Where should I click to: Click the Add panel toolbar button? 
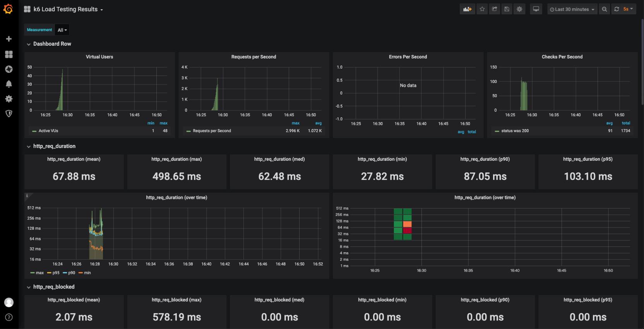pos(468,9)
